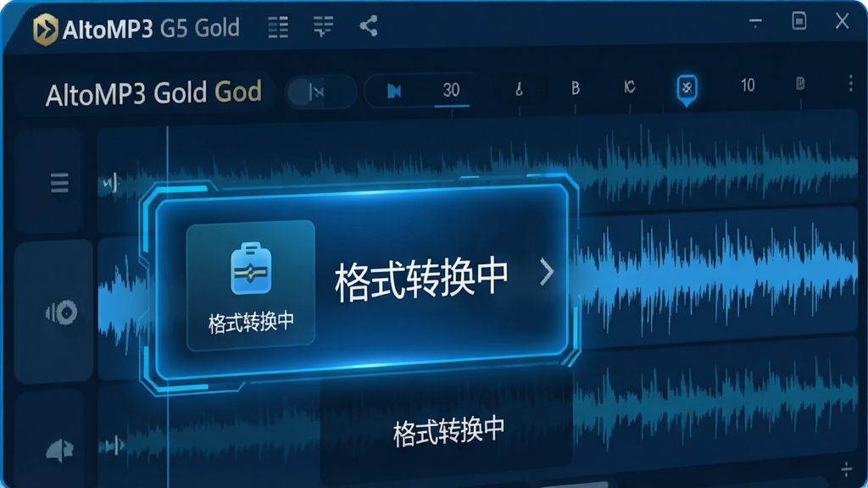
Task: Open the list columns view icon
Action: coord(278,26)
